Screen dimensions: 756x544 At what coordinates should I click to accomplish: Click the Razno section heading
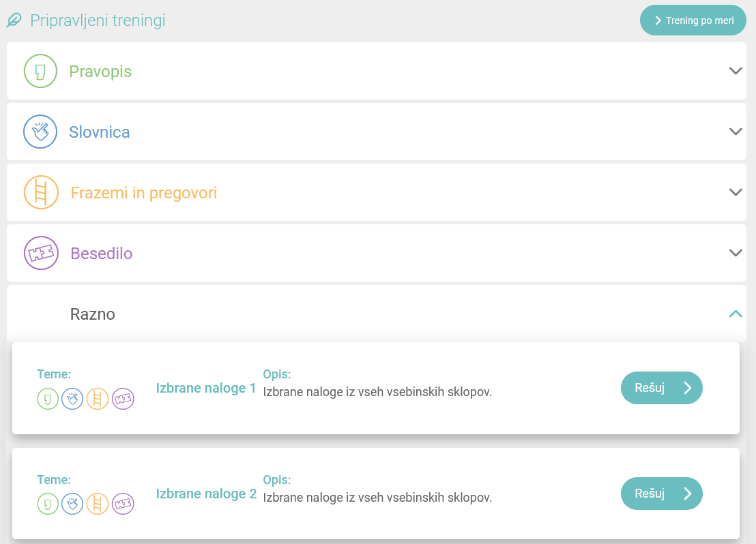(93, 314)
